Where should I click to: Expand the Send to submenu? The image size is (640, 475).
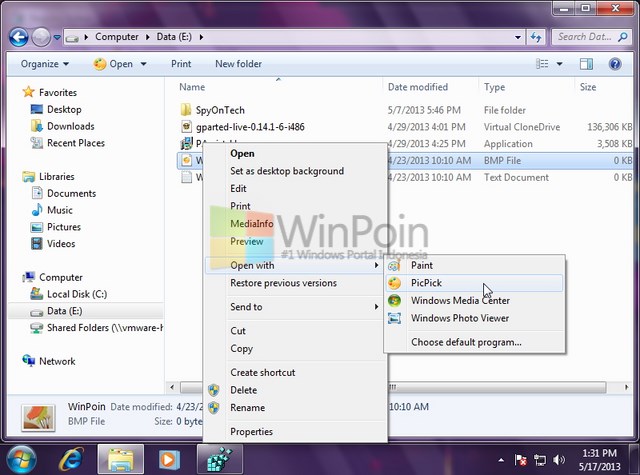point(294,307)
